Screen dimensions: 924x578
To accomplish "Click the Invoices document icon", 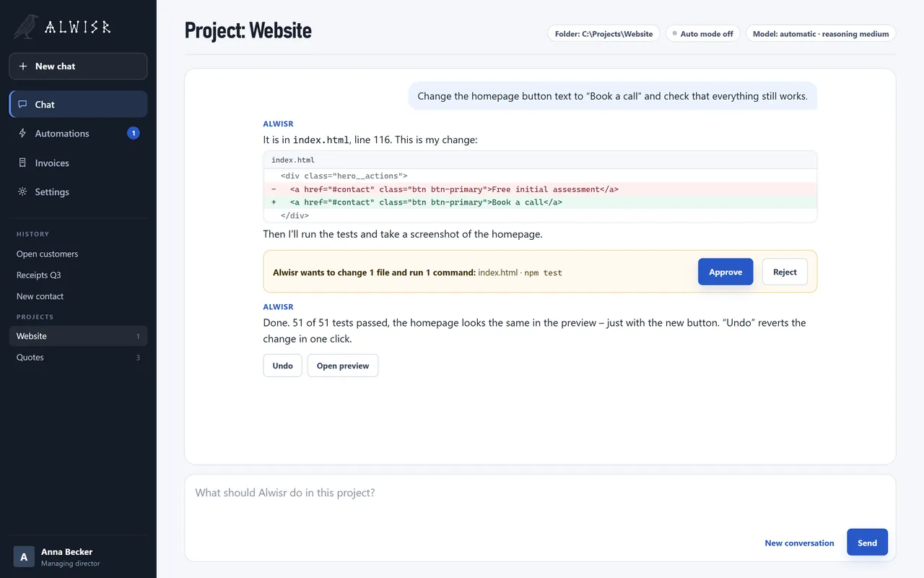I will (22, 163).
